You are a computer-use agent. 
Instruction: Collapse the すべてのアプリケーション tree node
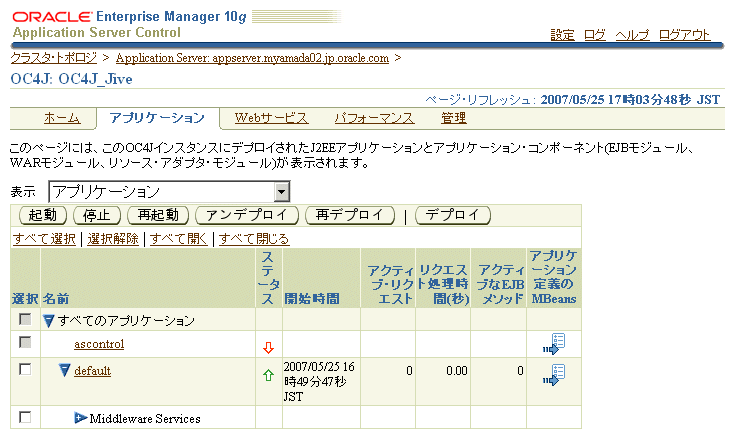(48, 321)
